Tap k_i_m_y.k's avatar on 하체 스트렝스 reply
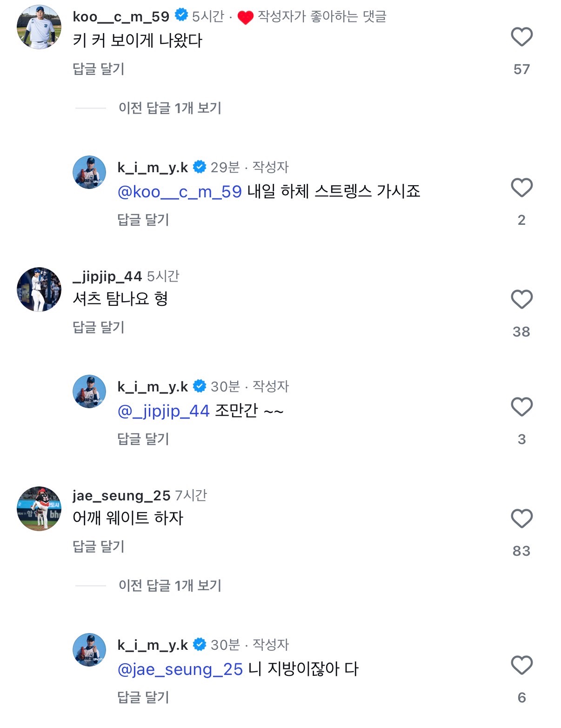This screenshot has width=561, height=728. coord(89,172)
